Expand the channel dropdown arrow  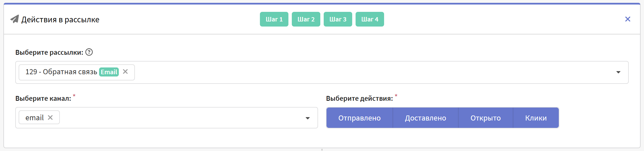click(x=308, y=118)
